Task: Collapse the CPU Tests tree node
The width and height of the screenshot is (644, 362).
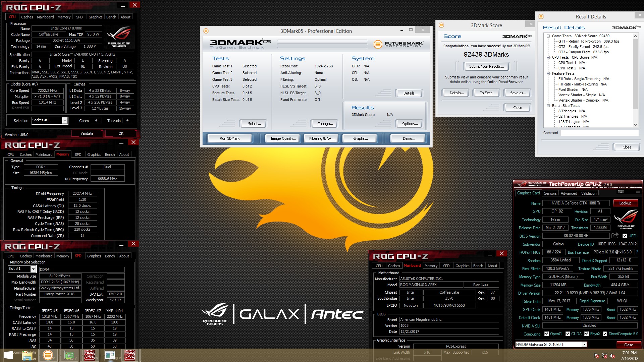Action: (x=548, y=57)
